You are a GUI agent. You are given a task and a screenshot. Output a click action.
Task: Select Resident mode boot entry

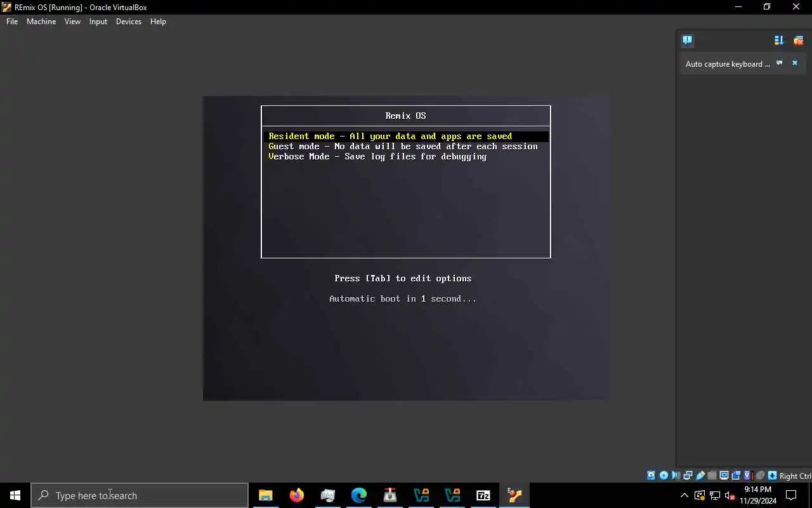[406, 136]
